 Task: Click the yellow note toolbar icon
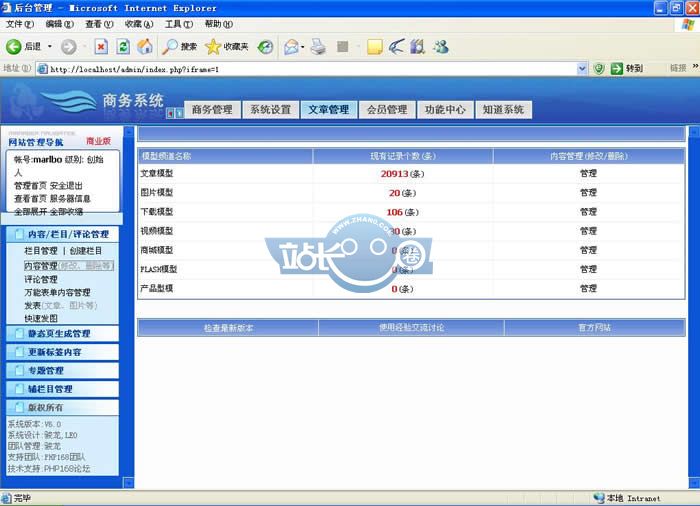point(375,46)
